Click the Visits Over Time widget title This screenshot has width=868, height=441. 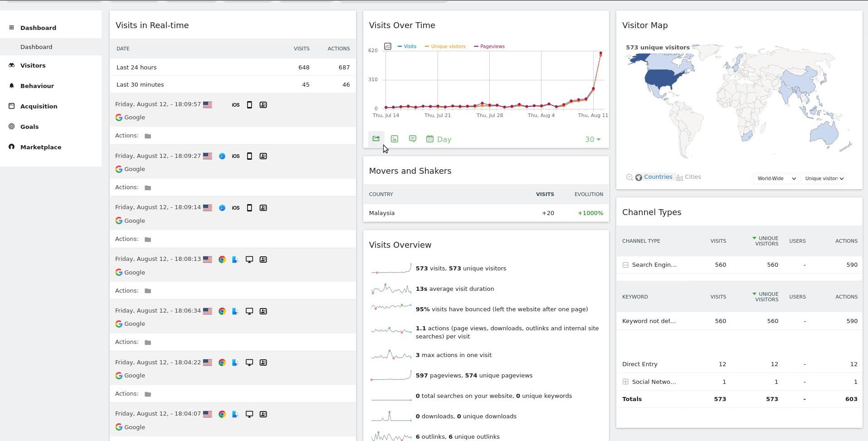pyautogui.click(x=402, y=25)
